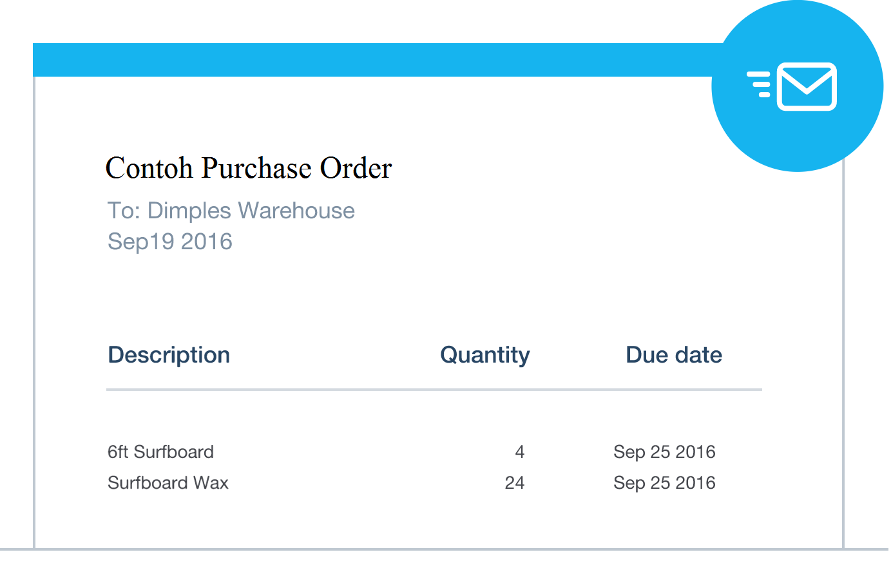Click quantity 24 for Surfboard Wax
The height and width of the screenshot is (588, 891).
515,483
